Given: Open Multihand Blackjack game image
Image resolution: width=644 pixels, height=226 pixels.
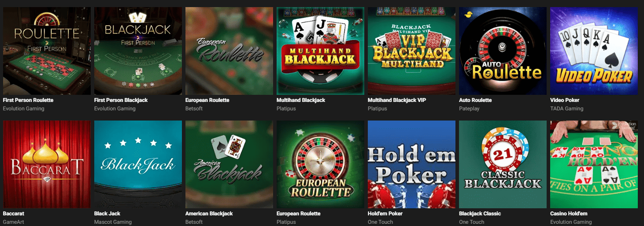Looking at the screenshot, I should [x=320, y=51].
